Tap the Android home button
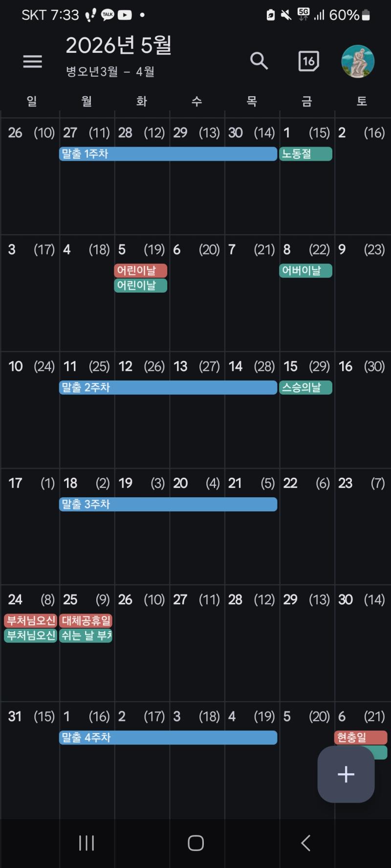The image size is (391, 868). (x=195, y=843)
